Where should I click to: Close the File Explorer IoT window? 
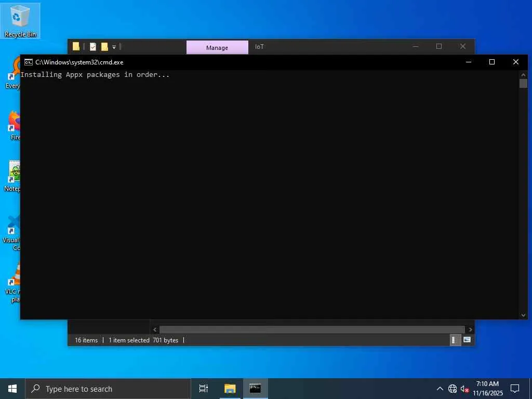pyautogui.click(x=463, y=46)
